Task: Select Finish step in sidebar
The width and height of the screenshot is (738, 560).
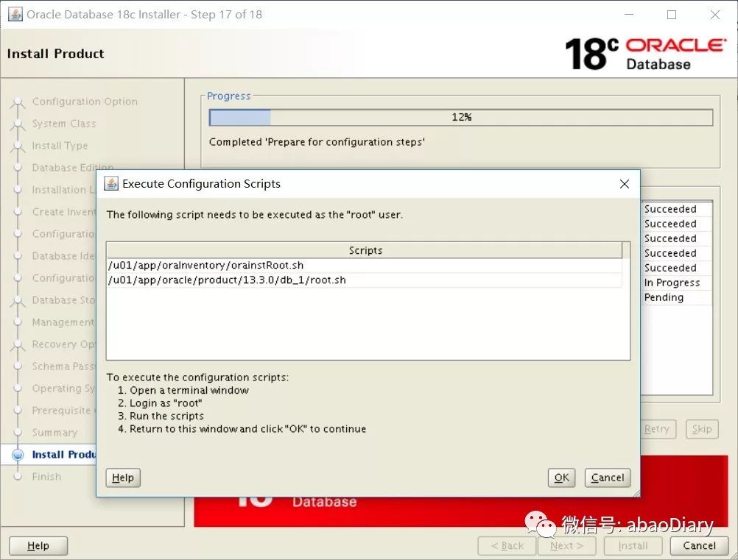Action: (46, 477)
